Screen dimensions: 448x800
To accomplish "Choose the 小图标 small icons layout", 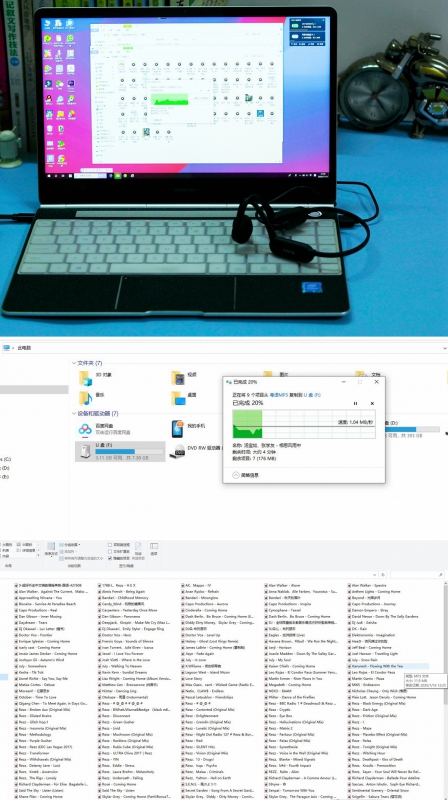I will tap(24, 545).
